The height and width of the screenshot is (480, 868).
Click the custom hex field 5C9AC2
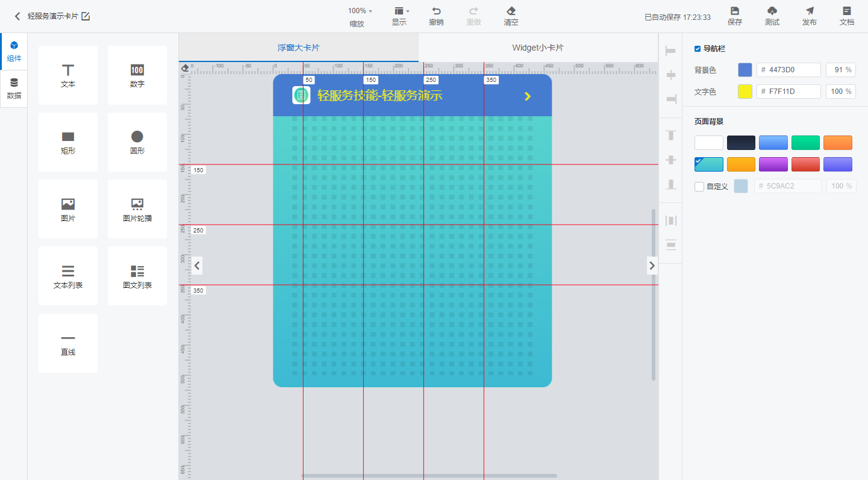[788, 186]
